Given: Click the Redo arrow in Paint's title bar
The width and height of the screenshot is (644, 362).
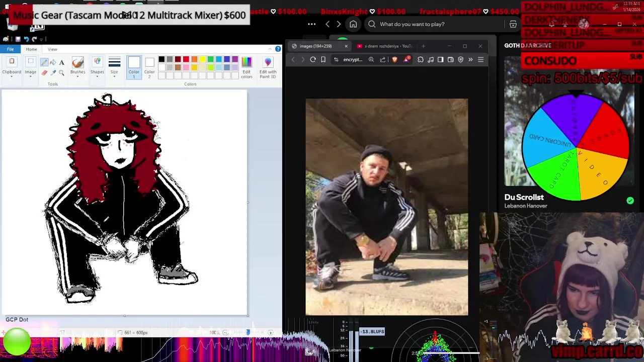Looking at the screenshot, I should pyautogui.click(x=34, y=39).
